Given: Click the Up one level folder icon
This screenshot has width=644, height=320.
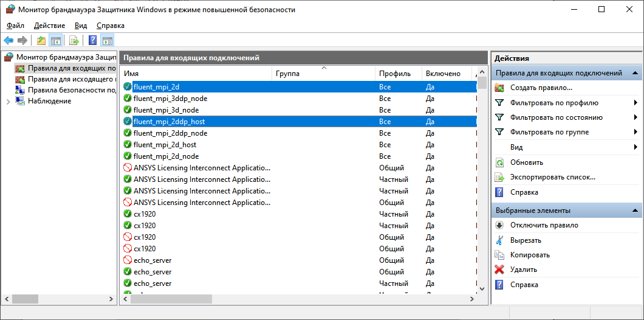Looking at the screenshot, I should point(41,41).
